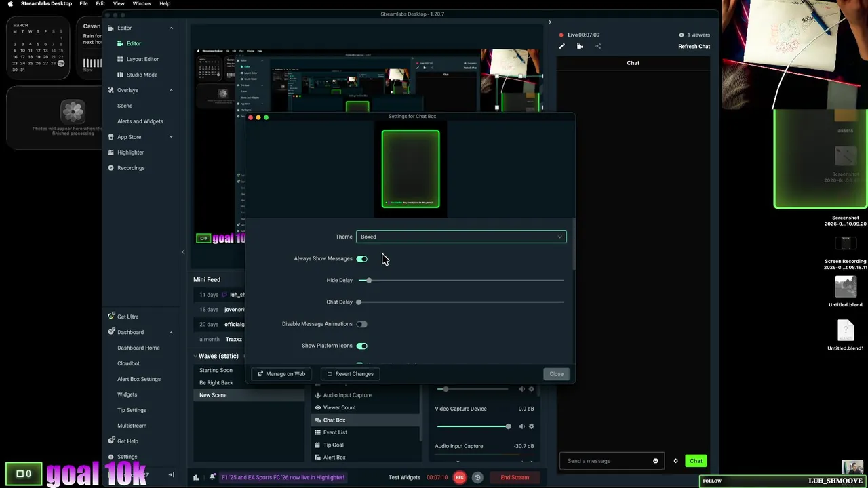
Task: Adjust the Hide Delay slider
Action: [x=461, y=281]
